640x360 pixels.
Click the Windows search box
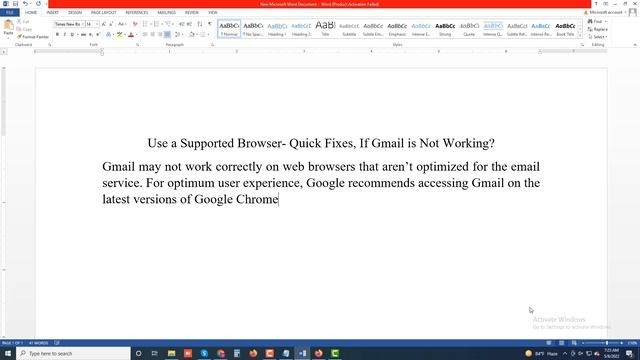(x=73, y=353)
